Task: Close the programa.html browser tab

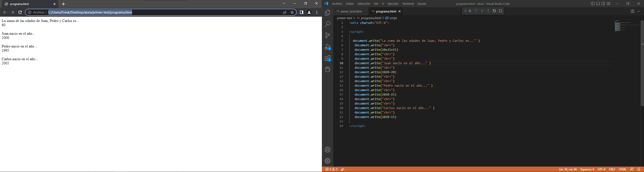Action: click(x=54, y=4)
